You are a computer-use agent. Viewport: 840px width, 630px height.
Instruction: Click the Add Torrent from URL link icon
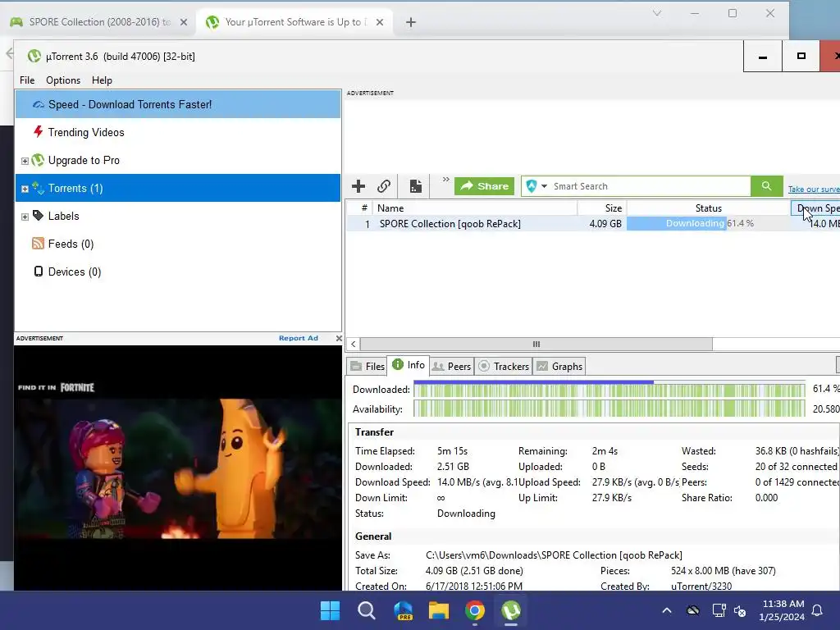pos(384,186)
